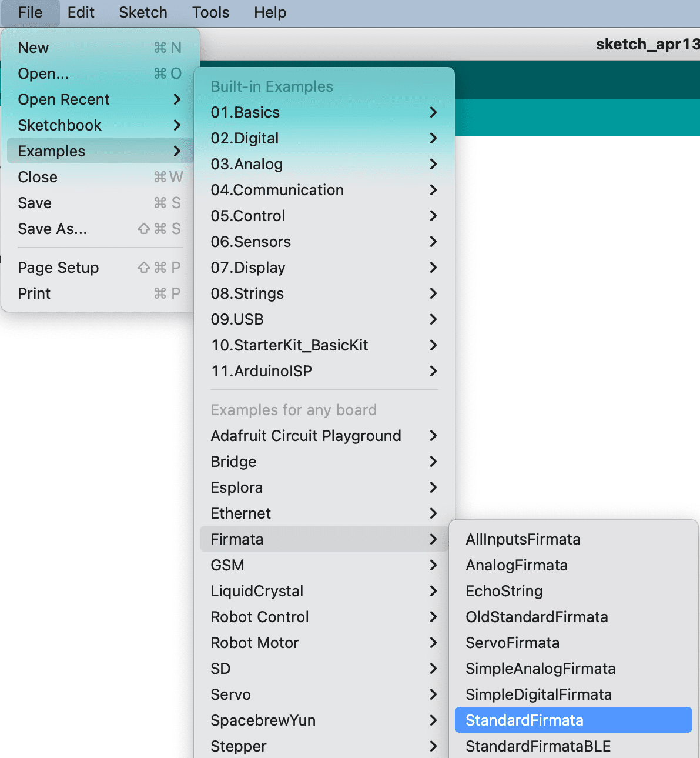This screenshot has width=700, height=758.
Task: Load the OldStandardFirmata example
Action: pyautogui.click(x=574, y=617)
